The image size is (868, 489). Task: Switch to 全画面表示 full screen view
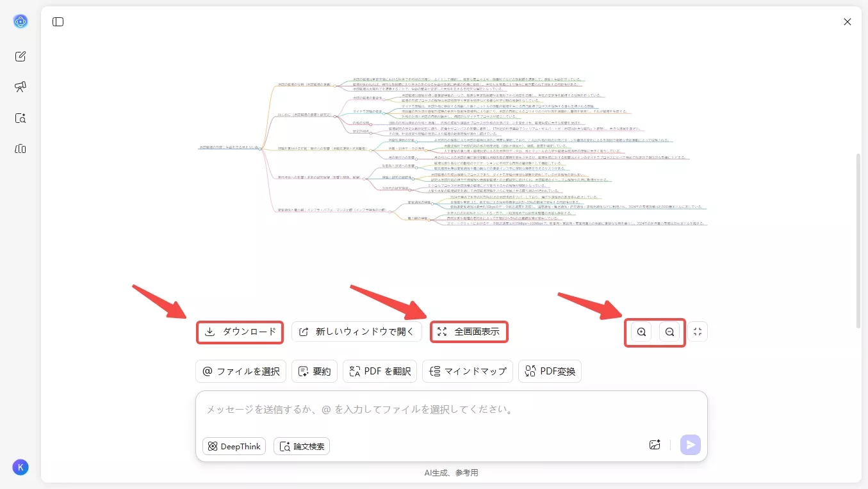[469, 332]
